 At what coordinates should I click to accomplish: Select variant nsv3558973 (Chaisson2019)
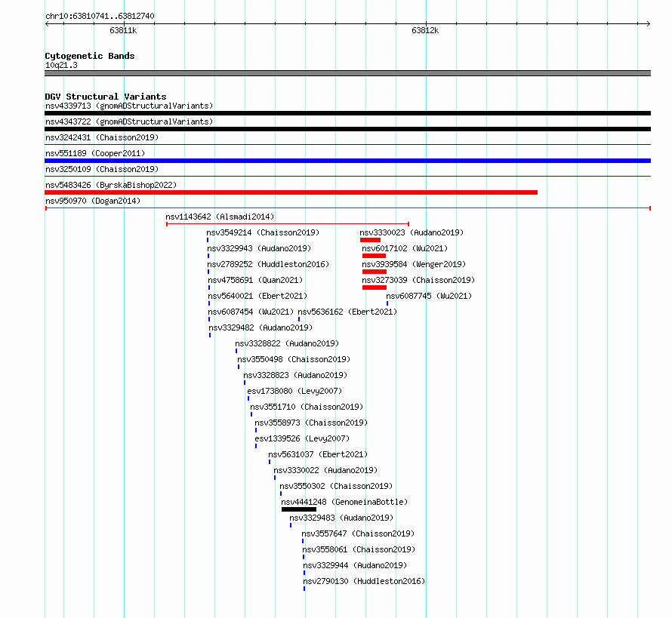pos(311,423)
